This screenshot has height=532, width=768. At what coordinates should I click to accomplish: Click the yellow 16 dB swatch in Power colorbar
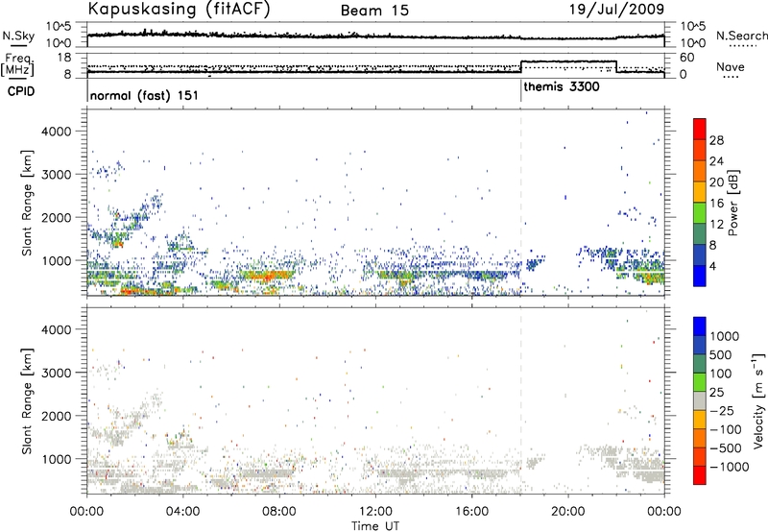tap(700, 192)
